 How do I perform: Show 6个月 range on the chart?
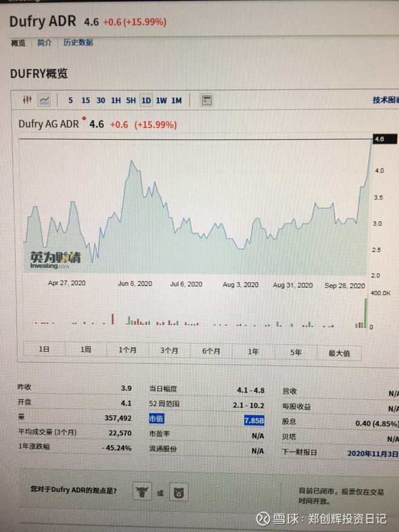[211, 351]
